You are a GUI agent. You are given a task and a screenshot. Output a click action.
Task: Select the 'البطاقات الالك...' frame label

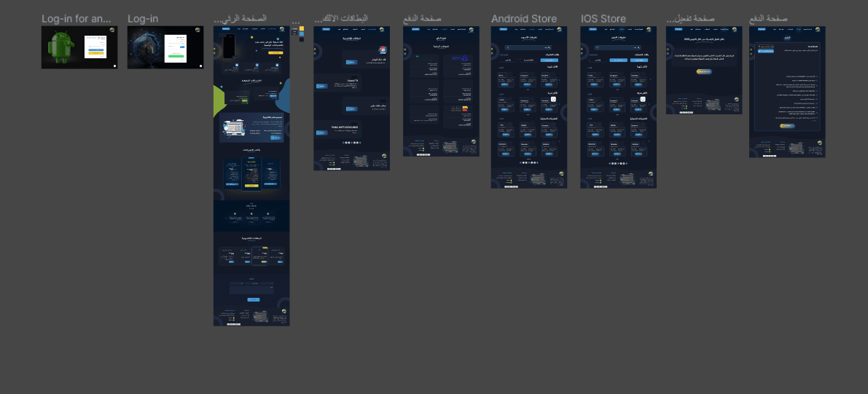click(x=340, y=19)
